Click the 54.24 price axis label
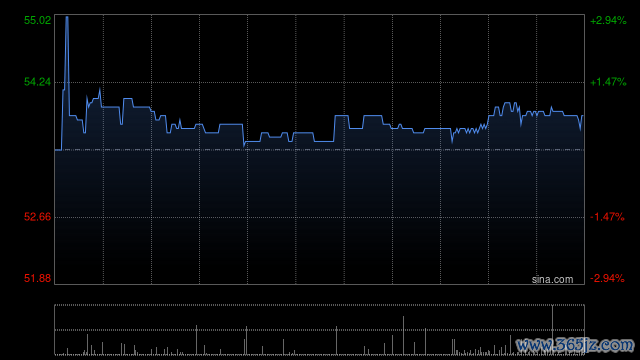The width and height of the screenshot is (640, 360). pyautogui.click(x=38, y=82)
